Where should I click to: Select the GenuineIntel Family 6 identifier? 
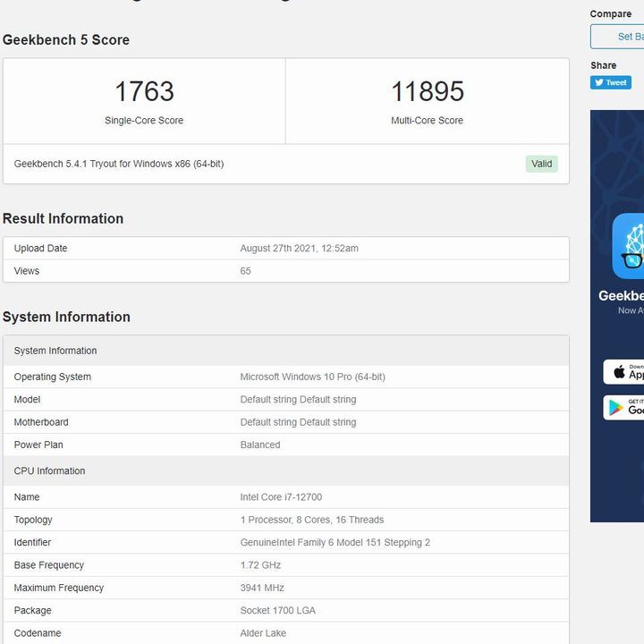tap(335, 543)
